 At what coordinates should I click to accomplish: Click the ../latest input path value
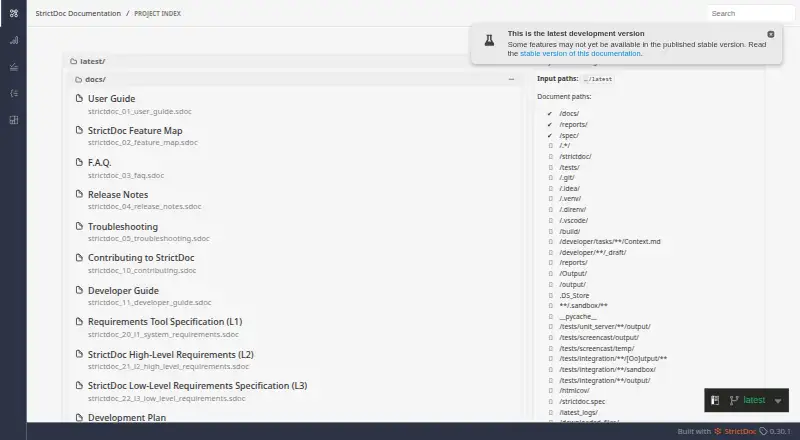coord(598,79)
